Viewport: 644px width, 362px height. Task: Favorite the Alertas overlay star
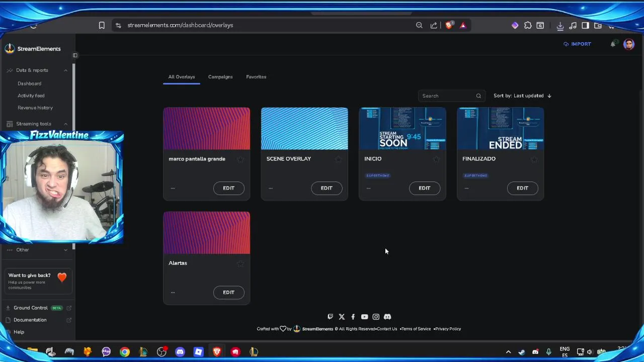240,263
